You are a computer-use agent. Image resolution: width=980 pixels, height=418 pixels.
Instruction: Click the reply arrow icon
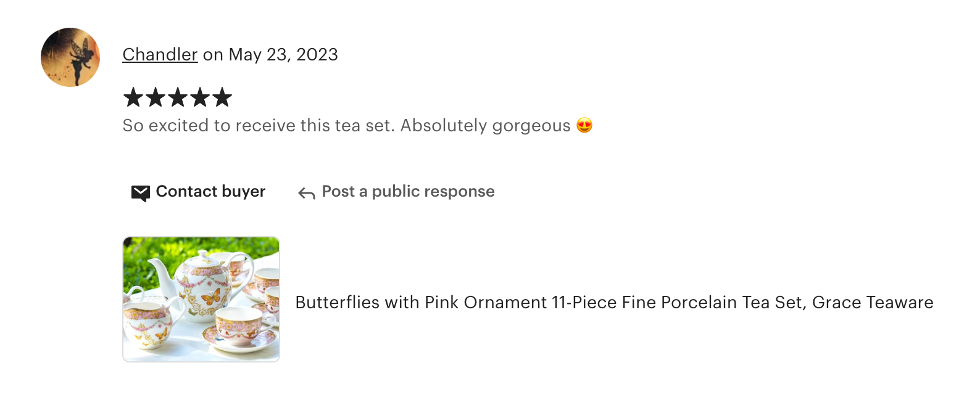pos(307,194)
